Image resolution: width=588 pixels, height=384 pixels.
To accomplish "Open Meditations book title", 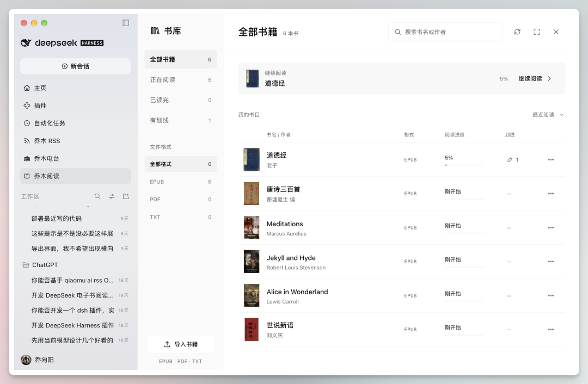I will (x=285, y=224).
